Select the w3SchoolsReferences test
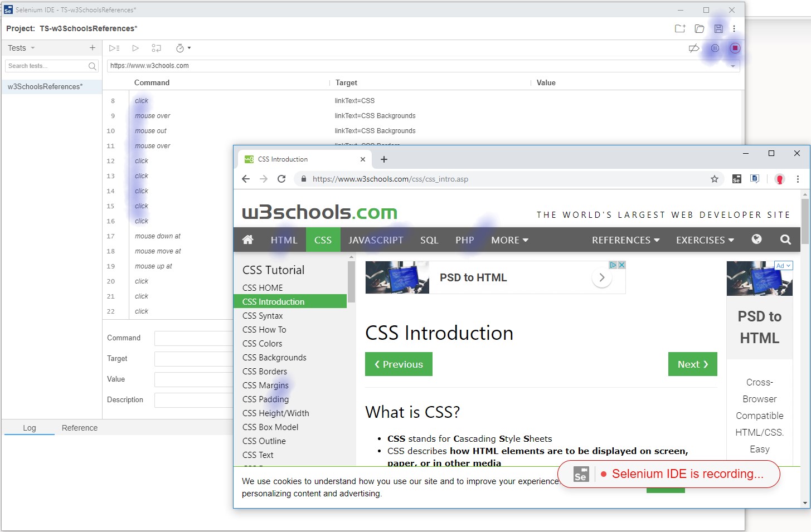The width and height of the screenshot is (811, 532). click(x=51, y=86)
